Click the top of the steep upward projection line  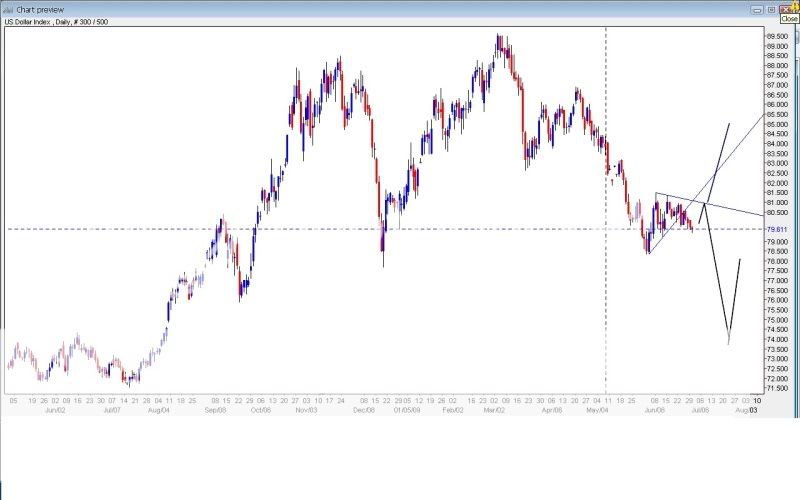coord(729,123)
